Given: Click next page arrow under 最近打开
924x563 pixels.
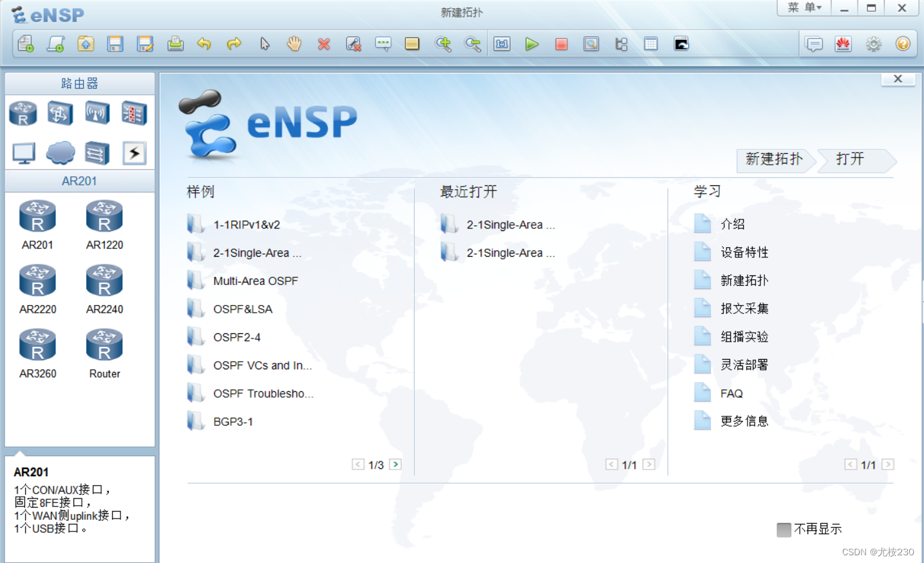Looking at the screenshot, I should (649, 464).
